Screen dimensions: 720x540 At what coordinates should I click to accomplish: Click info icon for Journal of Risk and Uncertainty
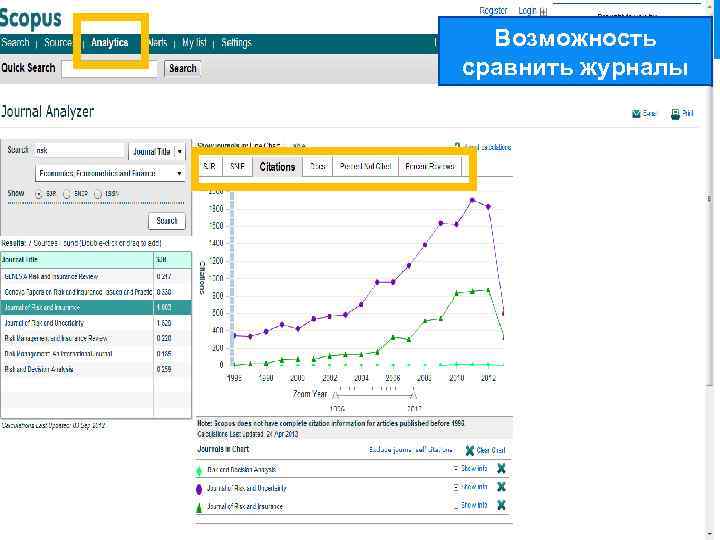[x=456, y=487]
